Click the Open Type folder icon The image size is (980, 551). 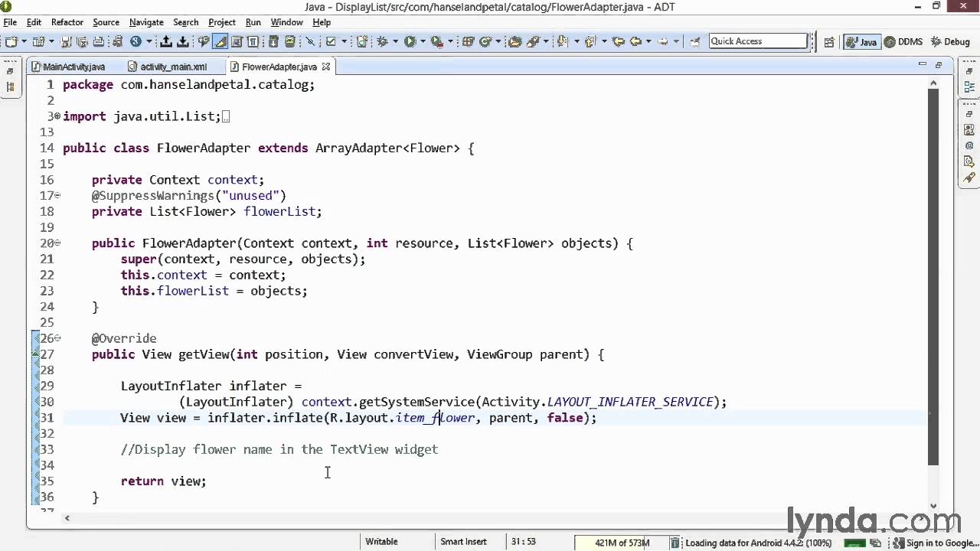(515, 41)
